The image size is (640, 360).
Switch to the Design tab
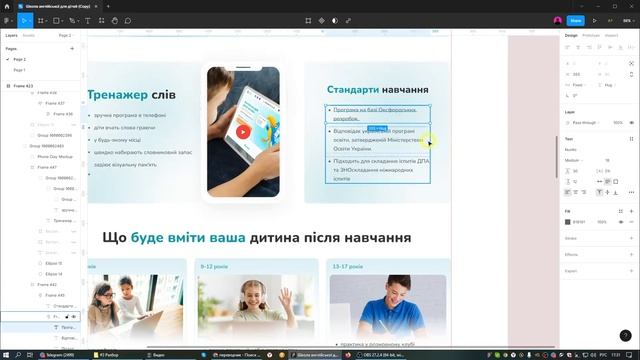[x=571, y=36]
